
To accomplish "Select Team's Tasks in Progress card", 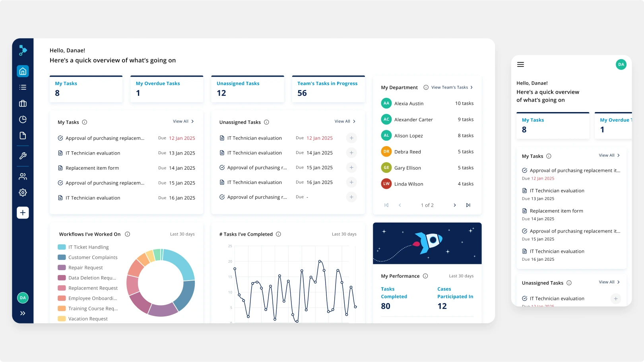I will [328, 89].
